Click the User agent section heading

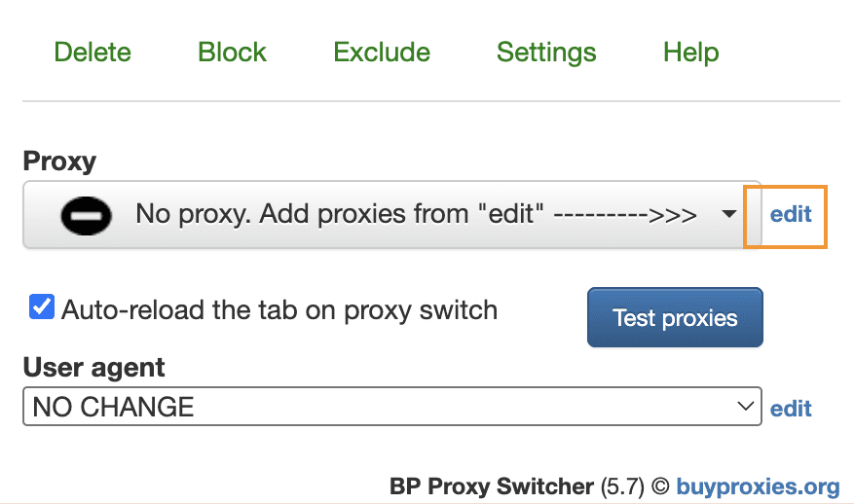[93, 368]
